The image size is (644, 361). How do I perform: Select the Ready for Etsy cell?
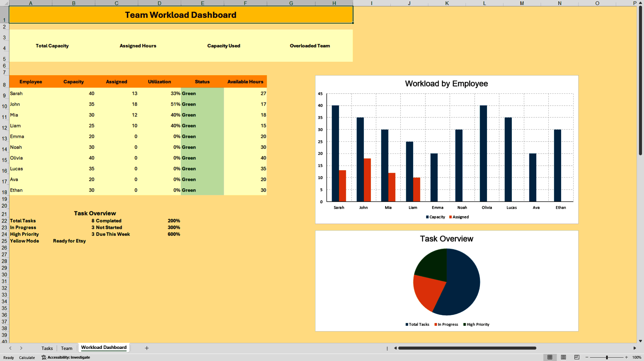pos(73,241)
